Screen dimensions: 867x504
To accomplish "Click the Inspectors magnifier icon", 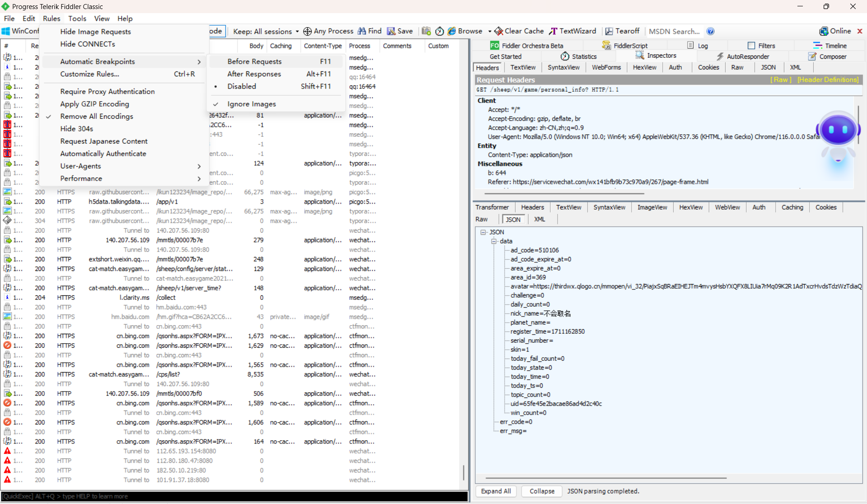I will 640,56.
